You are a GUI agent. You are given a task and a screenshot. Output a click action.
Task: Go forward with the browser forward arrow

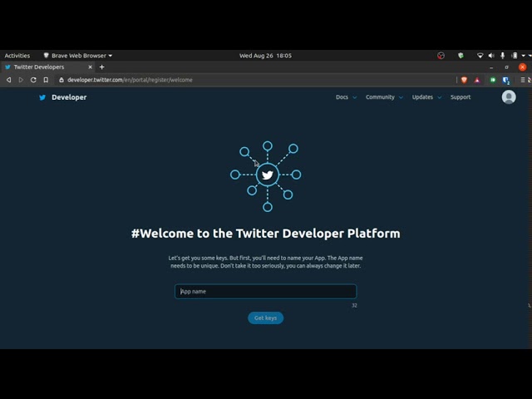(x=21, y=80)
